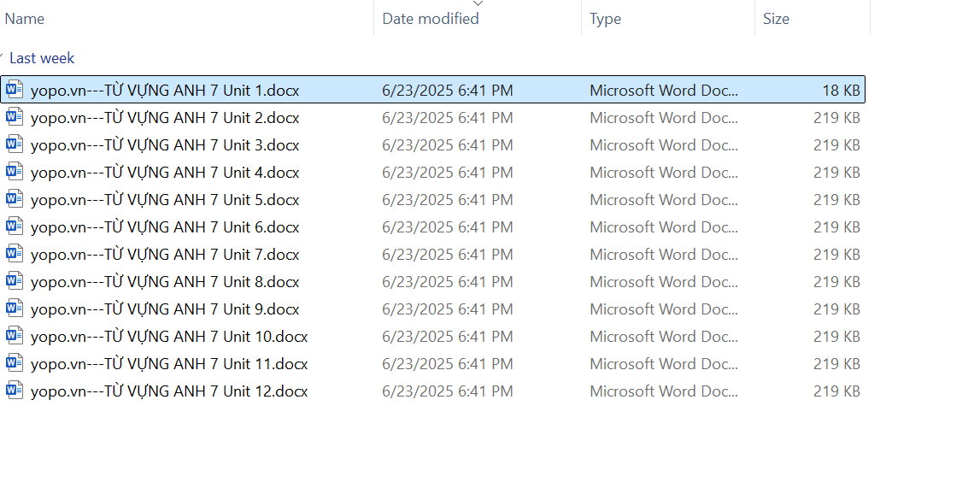Sort files by the Type column

[605, 19]
